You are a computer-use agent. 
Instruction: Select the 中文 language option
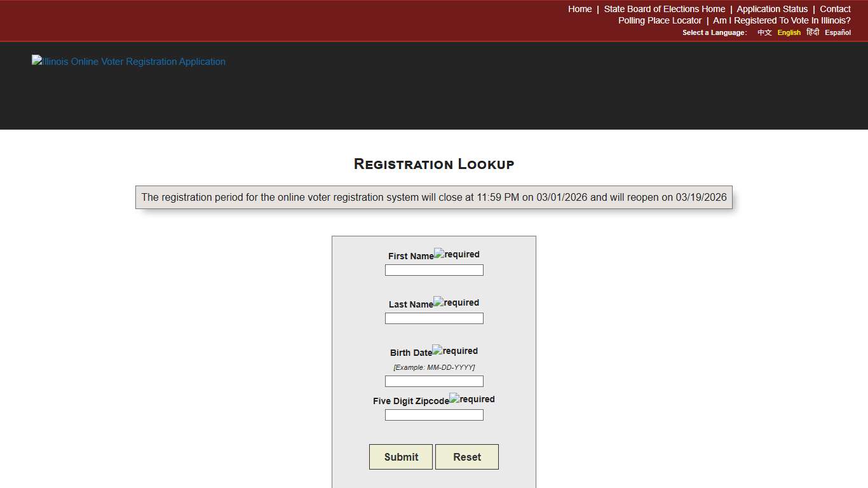pyautogui.click(x=764, y=32)
